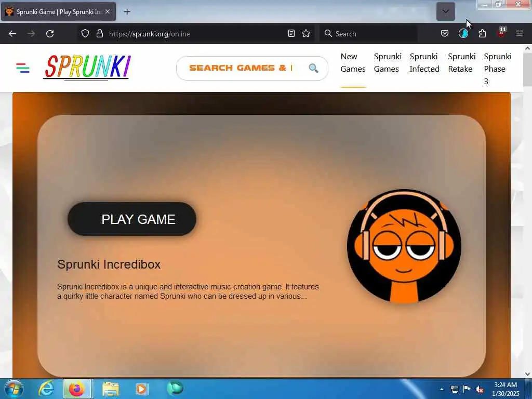Viewport: 532px width, 399px height.
Task: Open the green round taskbar app icon
Action: [x=175, y=388]
